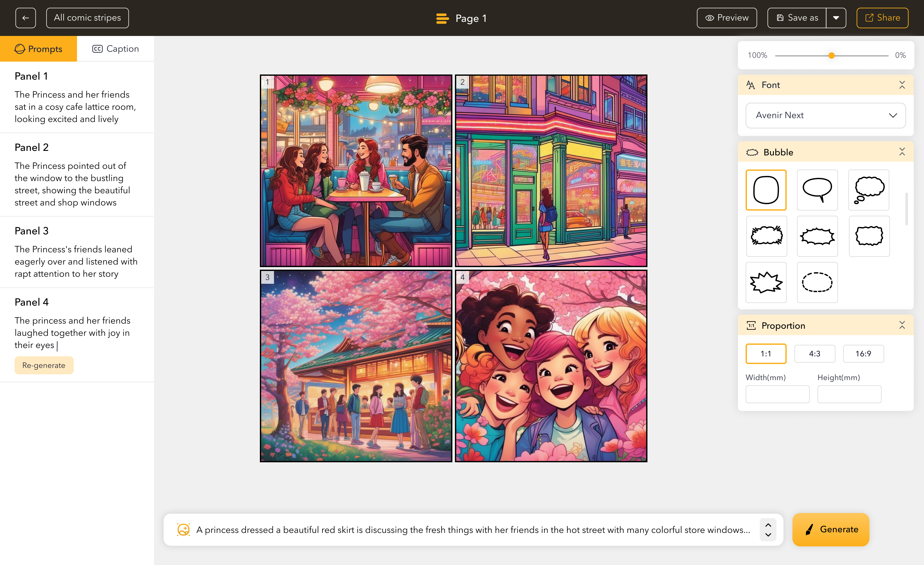Click the Re-generate button under Panel 4

[x=44, y=365]
